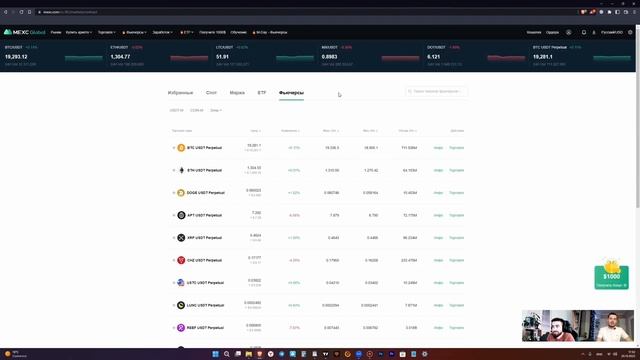Expand the Заработок dropdown menu
This screenshot has width=640, height=360.
point(162,32)
